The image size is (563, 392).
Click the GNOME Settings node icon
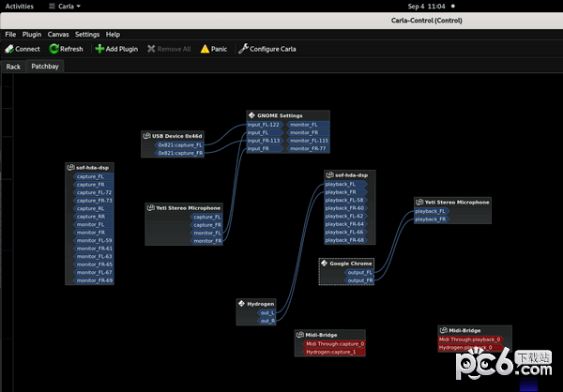(251, 115)
